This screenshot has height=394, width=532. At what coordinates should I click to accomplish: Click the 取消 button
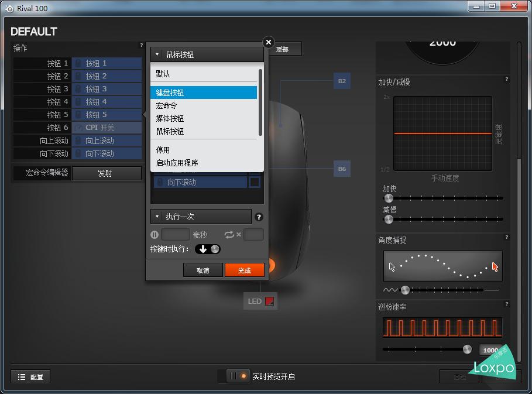point(202,270)
